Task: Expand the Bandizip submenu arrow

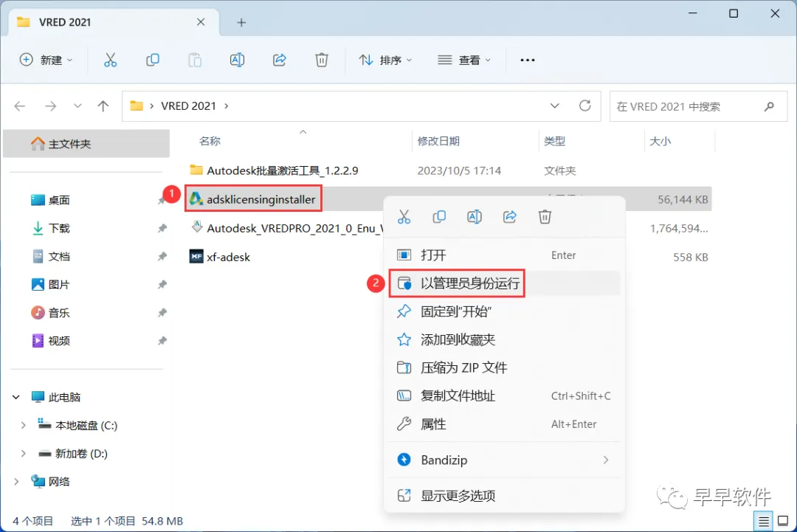Action: 605,460
